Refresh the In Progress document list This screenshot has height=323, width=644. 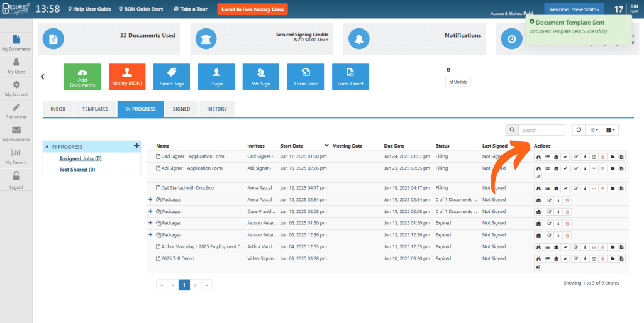tap(579, 129)
